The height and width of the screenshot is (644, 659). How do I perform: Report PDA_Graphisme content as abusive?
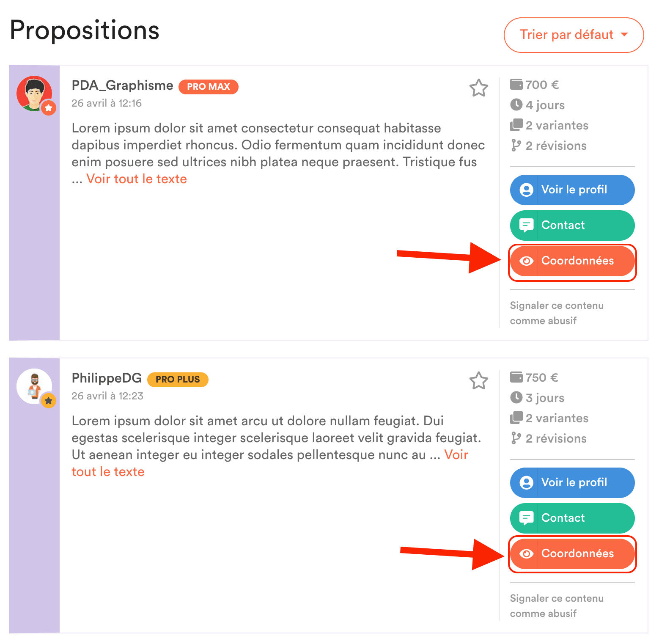[557, 313]
